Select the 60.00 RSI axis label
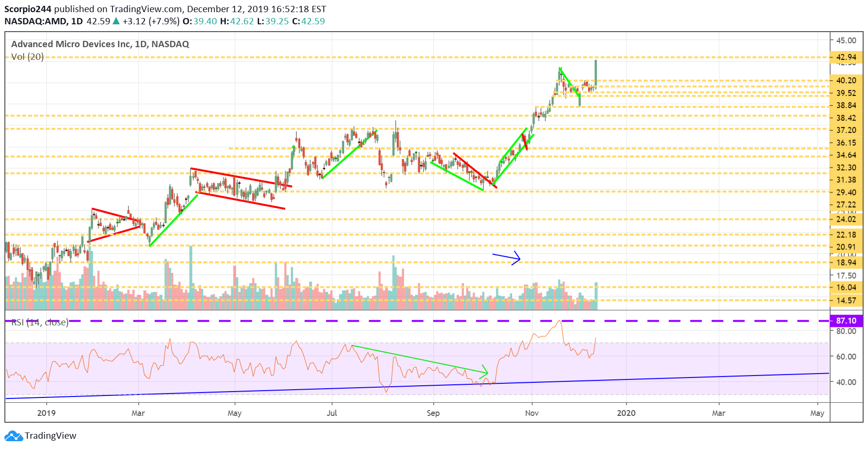The image size is (868, 449). tap(846, 357)
